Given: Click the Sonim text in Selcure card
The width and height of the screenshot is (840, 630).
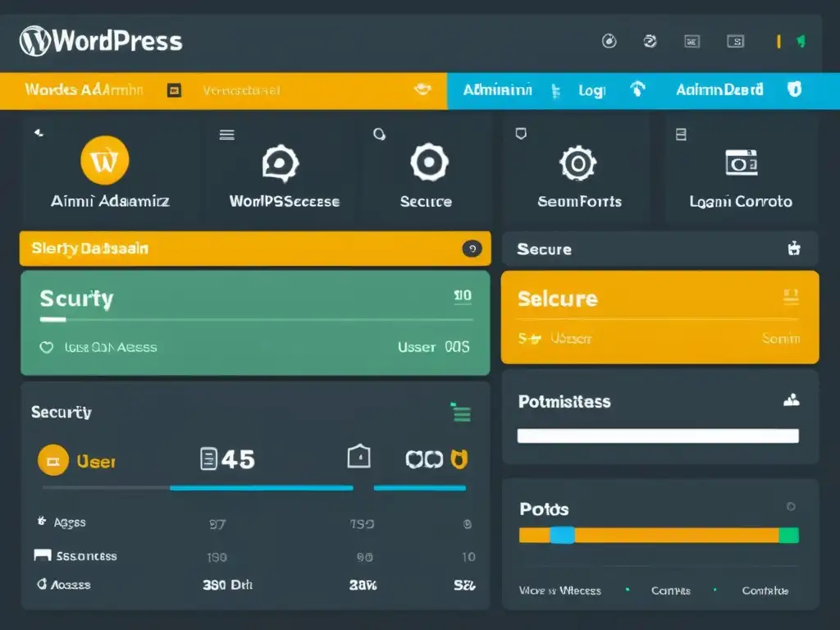Looking at the screenshot, I should tap(781, 339).
